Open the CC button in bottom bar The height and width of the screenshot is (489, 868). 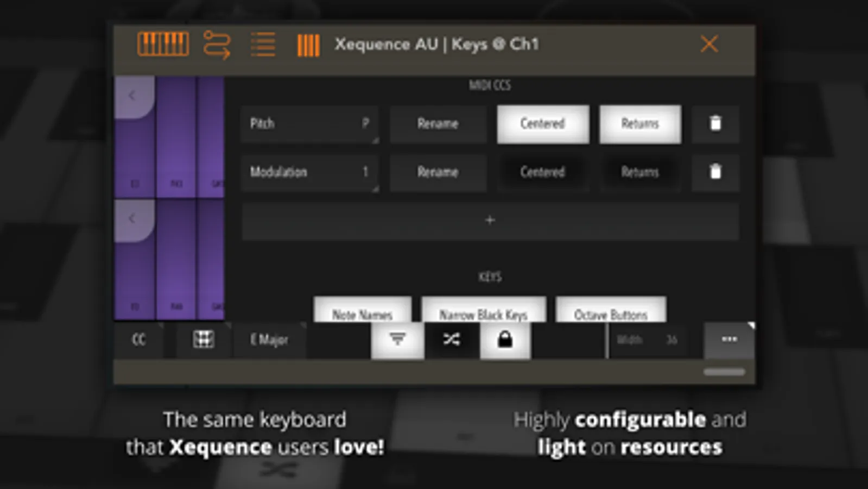tap(139, 340)
